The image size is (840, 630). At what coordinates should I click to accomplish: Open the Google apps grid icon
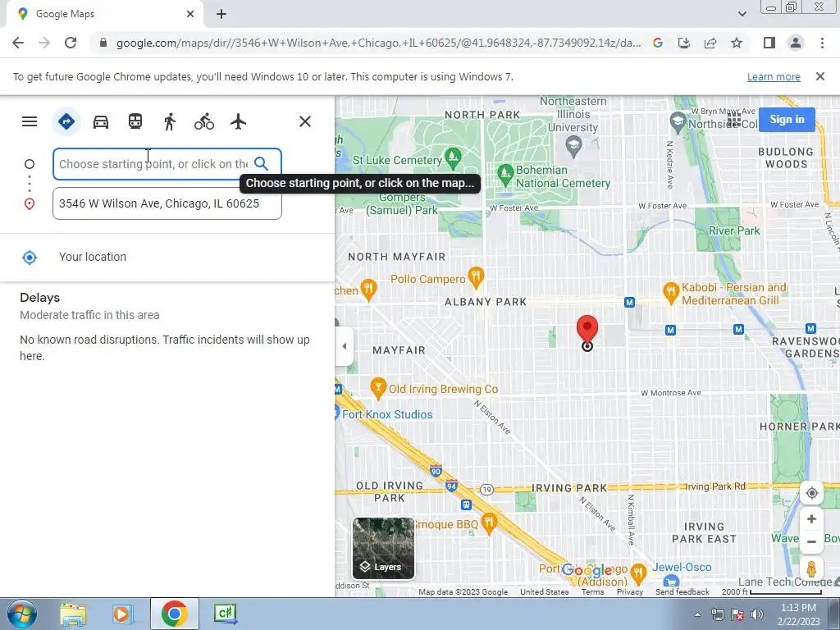point(734,119)
